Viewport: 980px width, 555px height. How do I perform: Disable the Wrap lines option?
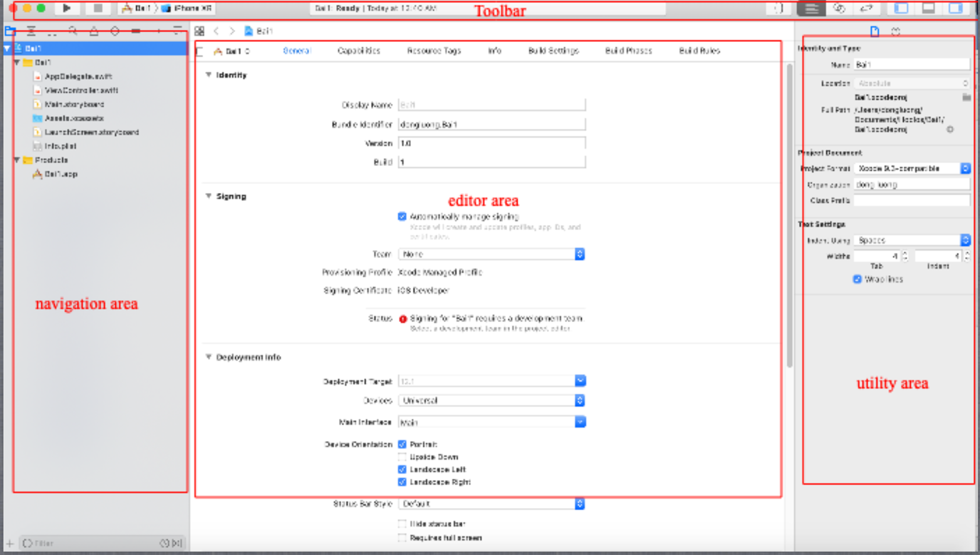pyautogui.click(x=857, y=279)
